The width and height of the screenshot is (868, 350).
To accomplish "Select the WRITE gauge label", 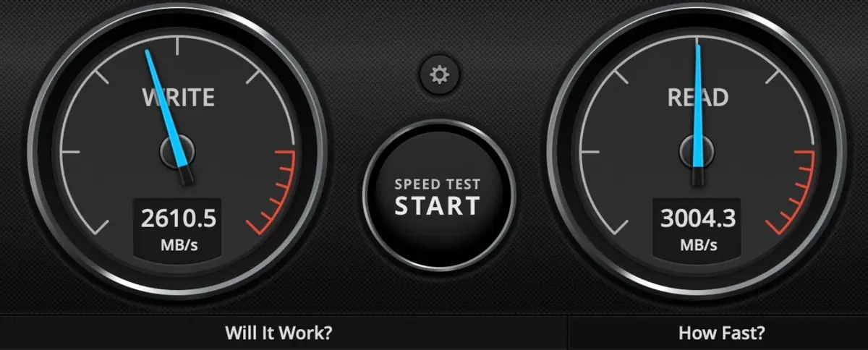I will tap(178, 97).
